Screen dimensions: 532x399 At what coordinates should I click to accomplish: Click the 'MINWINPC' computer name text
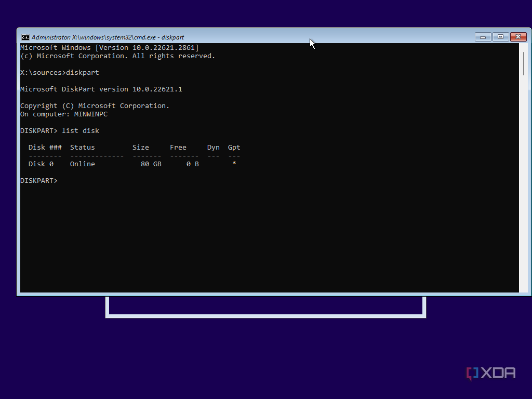click(91, 114)
